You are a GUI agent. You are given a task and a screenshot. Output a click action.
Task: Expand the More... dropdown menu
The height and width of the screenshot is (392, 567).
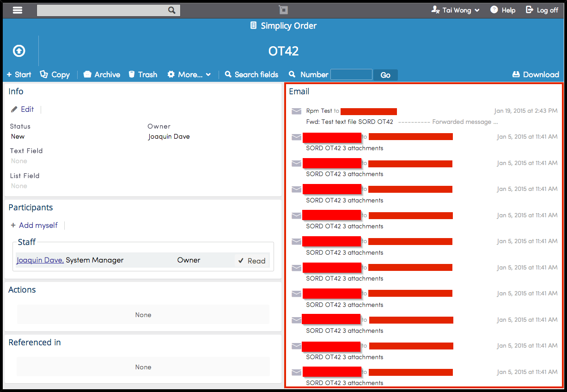tap(189, 74)
